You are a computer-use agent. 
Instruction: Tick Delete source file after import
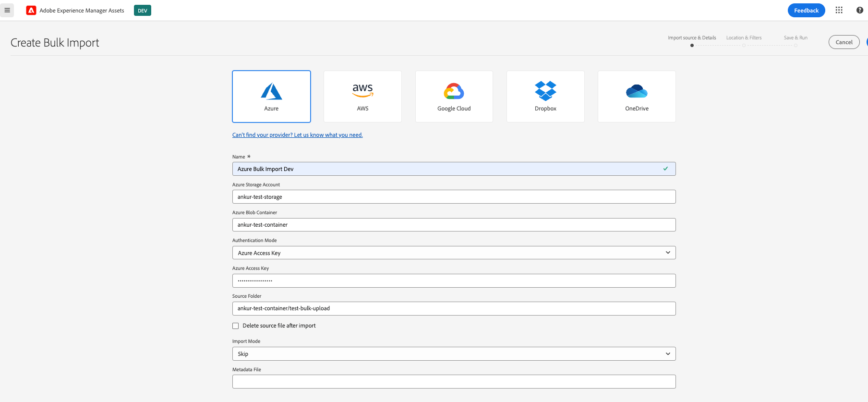point(236,326)
